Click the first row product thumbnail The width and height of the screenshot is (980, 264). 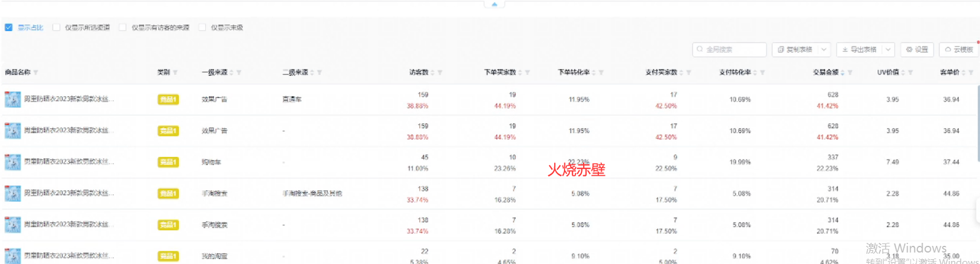pos(13,99)
